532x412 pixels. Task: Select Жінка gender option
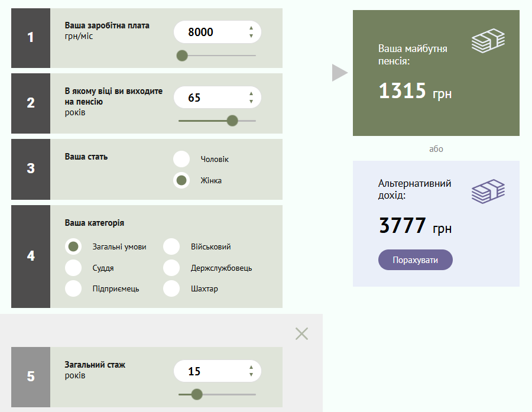181,180
